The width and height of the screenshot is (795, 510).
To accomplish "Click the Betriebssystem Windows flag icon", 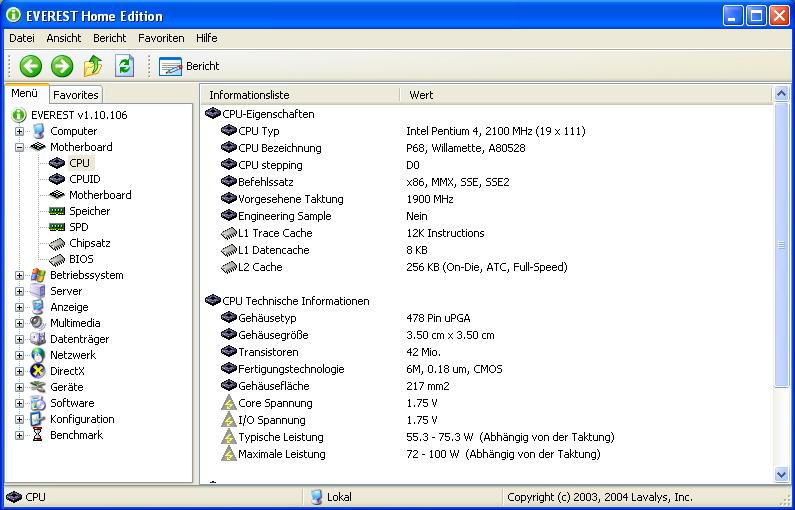I will 38,275.
